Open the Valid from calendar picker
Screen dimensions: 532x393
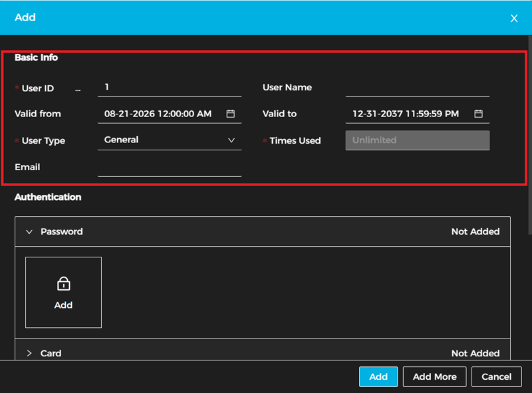pyautogui.click(x=230, y=114)
